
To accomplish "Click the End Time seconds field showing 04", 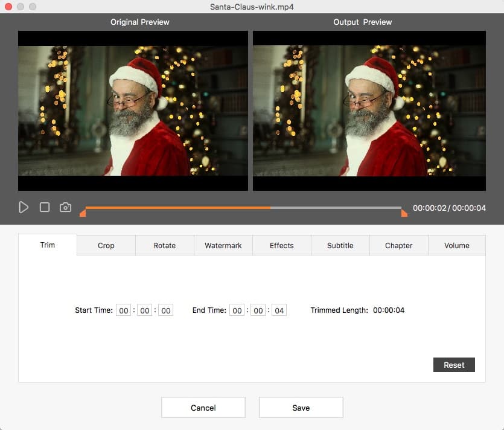I will [x=279, y=310].
